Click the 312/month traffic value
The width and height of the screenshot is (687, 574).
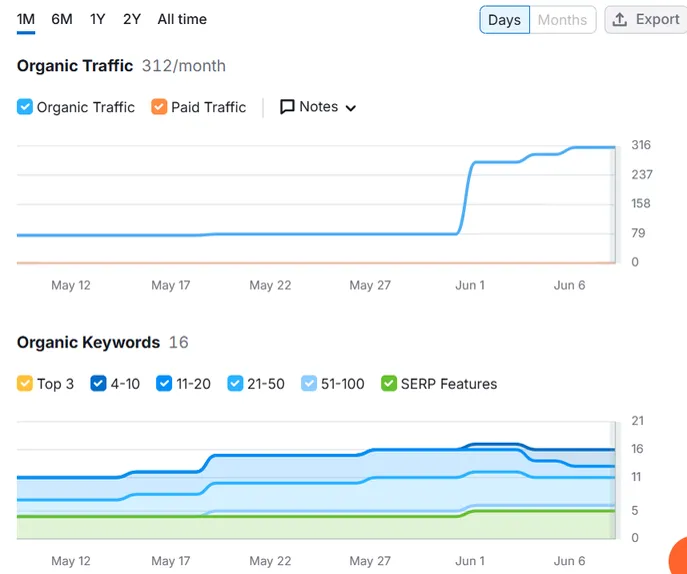(x=184, y=66)
